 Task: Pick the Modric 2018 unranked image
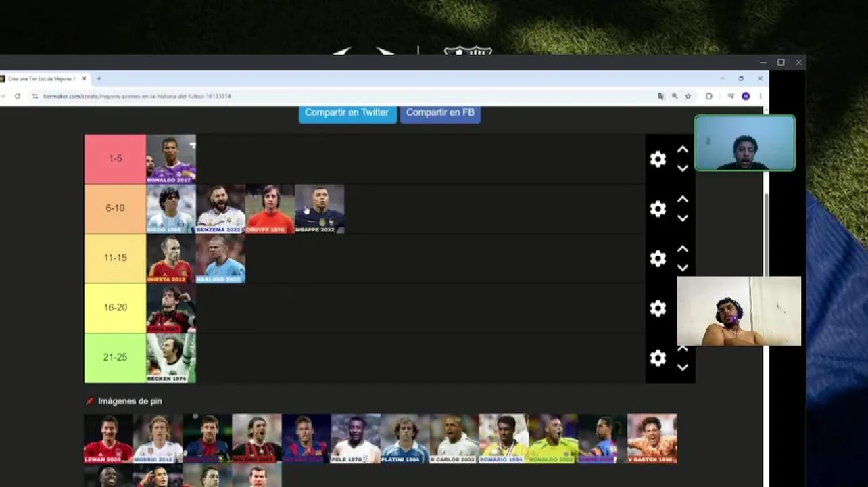pos(158,438)
